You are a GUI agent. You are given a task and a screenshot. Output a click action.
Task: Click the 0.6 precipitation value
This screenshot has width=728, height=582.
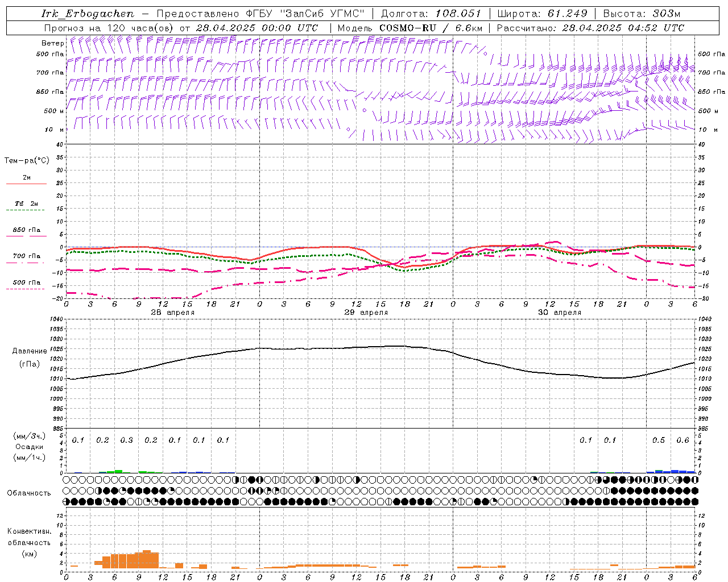682,440
